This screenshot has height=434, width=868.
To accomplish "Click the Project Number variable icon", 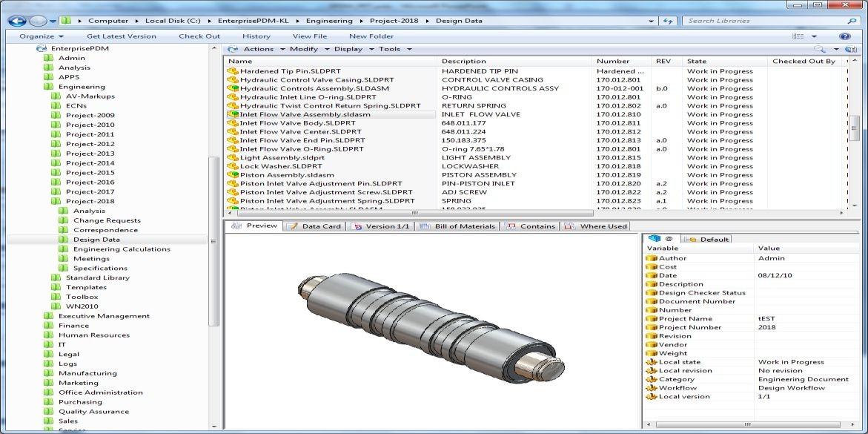I will tap(652, 328).
